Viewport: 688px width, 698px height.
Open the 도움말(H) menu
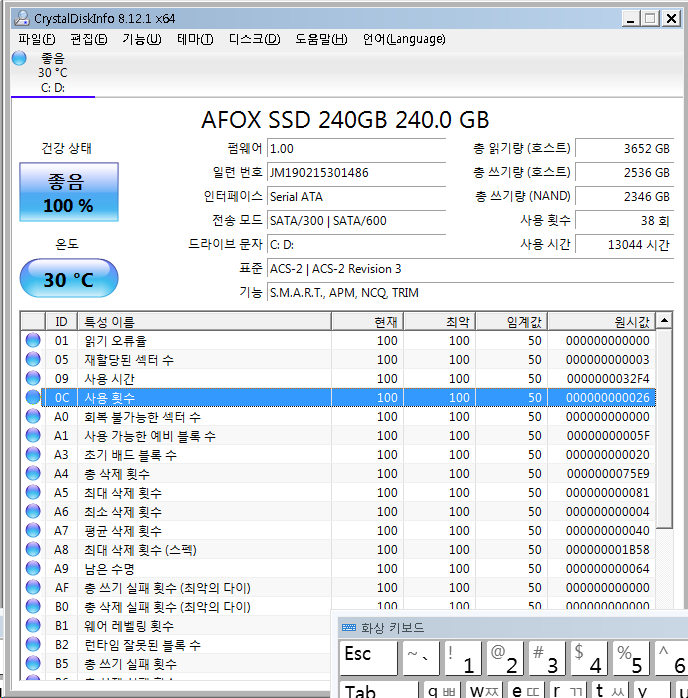321,40
